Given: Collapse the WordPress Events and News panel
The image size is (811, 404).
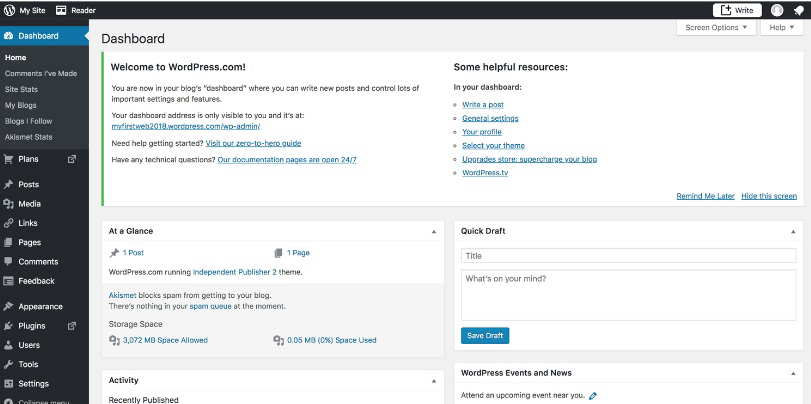Looking at the screenshot, I should click(793, 373).
